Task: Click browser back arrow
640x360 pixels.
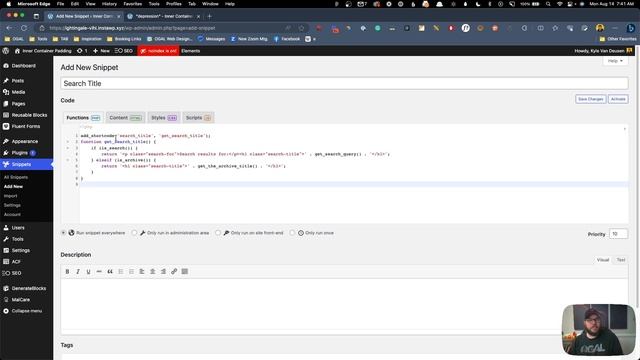Action: [x=9, y=28]
